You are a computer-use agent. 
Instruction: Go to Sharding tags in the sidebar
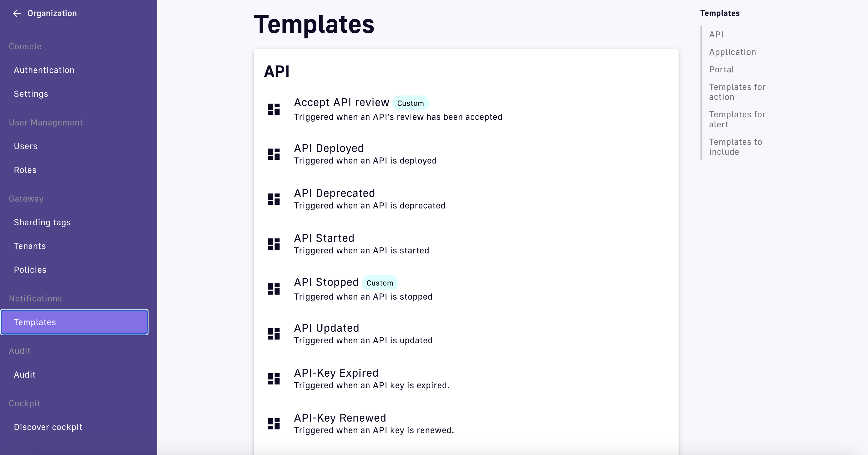pos(42,223)
